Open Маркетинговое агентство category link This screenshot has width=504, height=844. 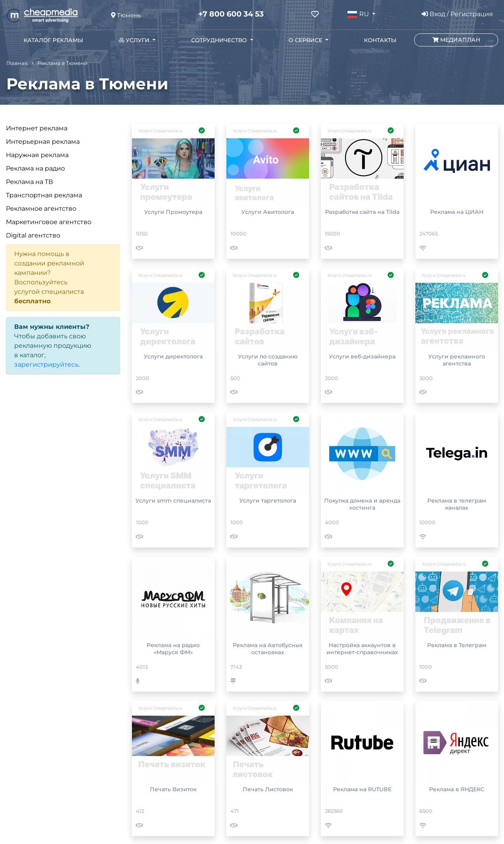49,222
